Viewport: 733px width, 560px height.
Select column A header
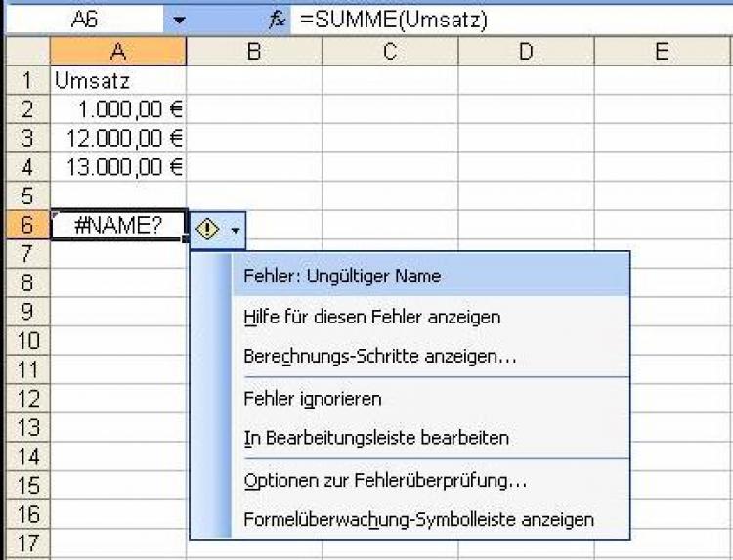click(x=117, y=52)
